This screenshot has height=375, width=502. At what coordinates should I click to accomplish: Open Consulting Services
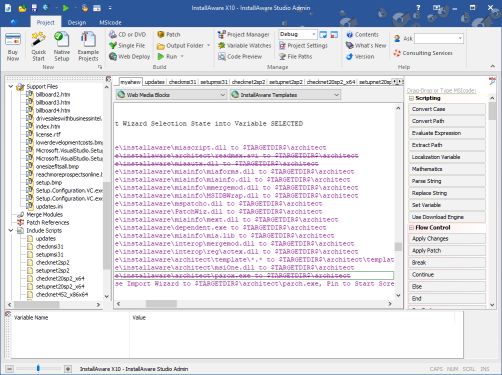423,53
